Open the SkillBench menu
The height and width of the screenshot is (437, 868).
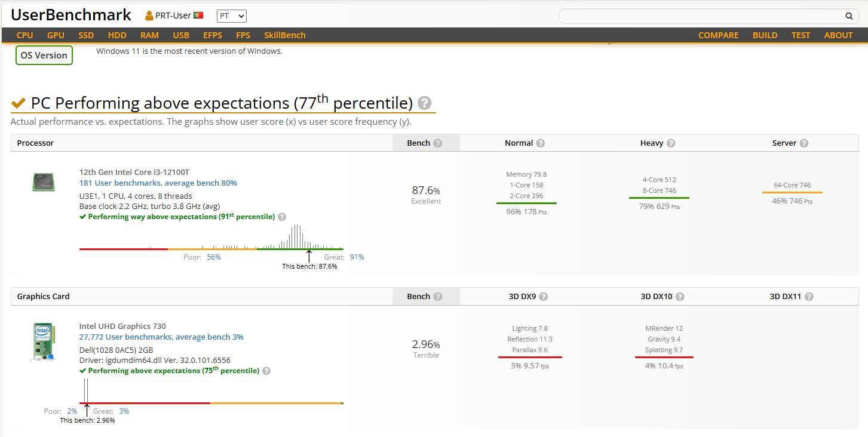tap(285, 35)
